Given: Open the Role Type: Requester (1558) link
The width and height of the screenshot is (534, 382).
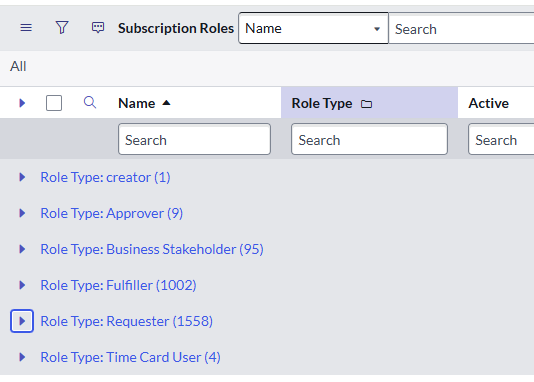Looking at the screenshot, I should [127, 321].
